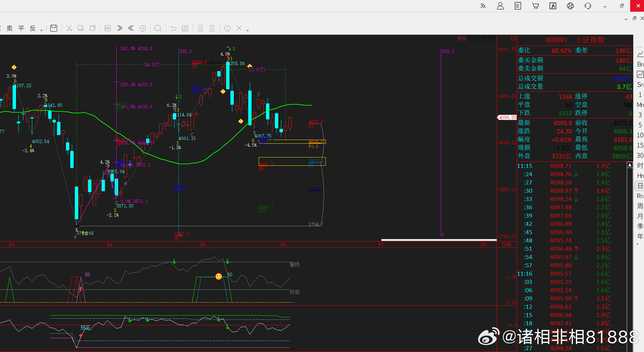
Task: Click the tick list scroll-up arrow
Action: (630, 165)
